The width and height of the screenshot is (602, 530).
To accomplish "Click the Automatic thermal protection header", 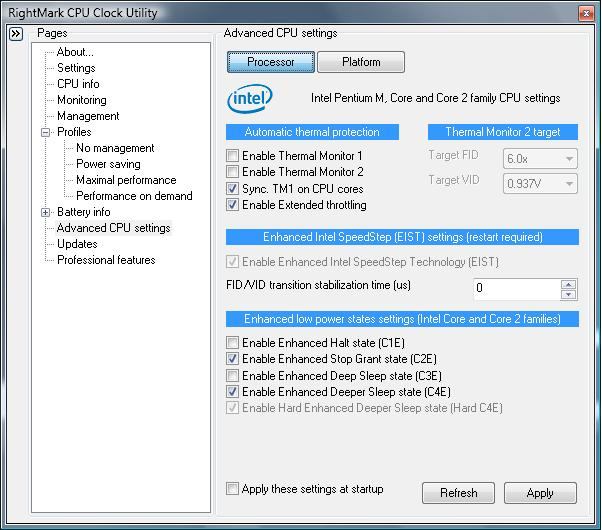I will click(x=312, y=132).
